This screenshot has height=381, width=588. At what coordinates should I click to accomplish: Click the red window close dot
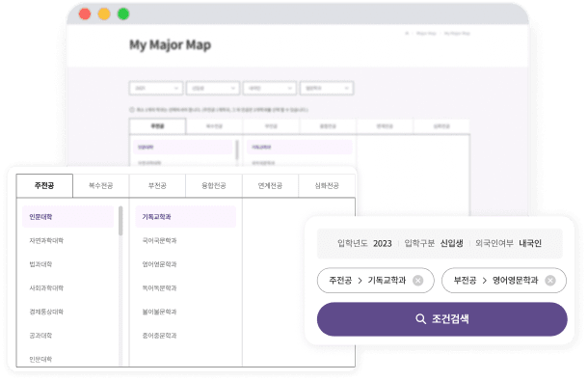click(85, 14)
